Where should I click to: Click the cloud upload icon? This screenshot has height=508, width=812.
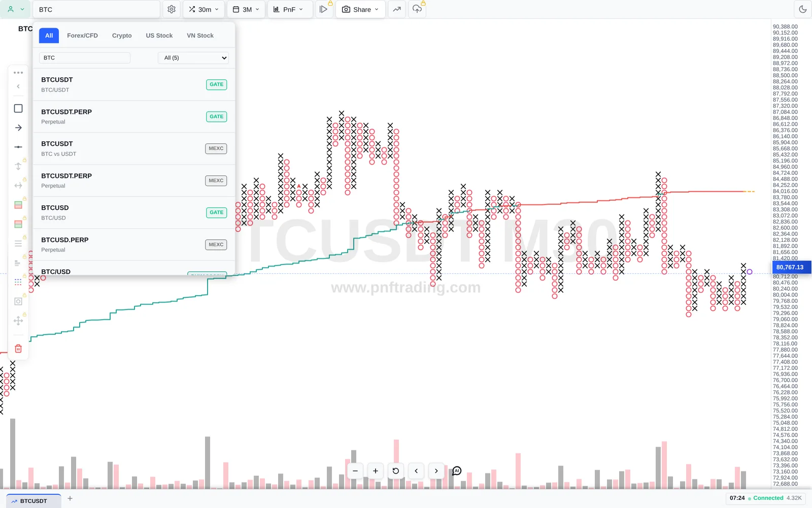(417, 9)
